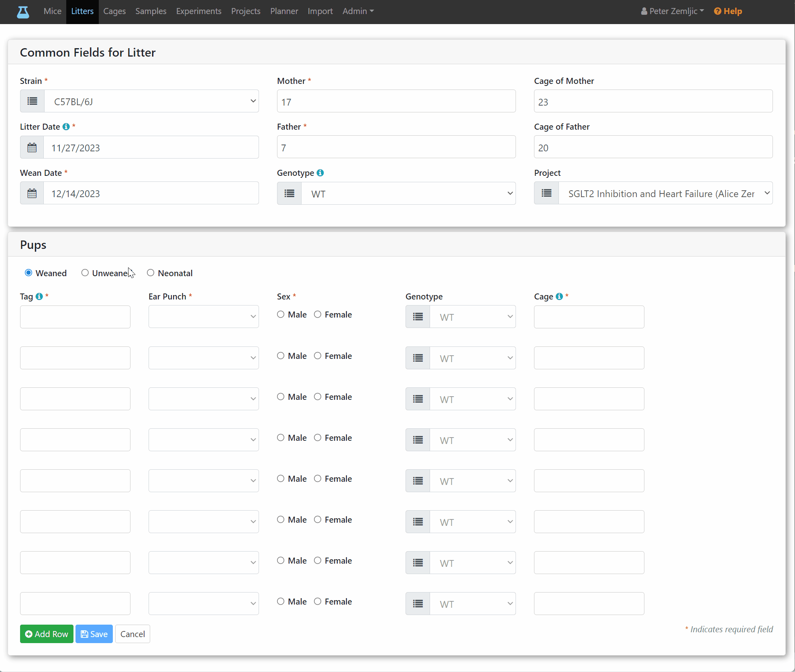Open the Strain list icon button
This screenshot has height=672, width=795.
click(32, 101)
